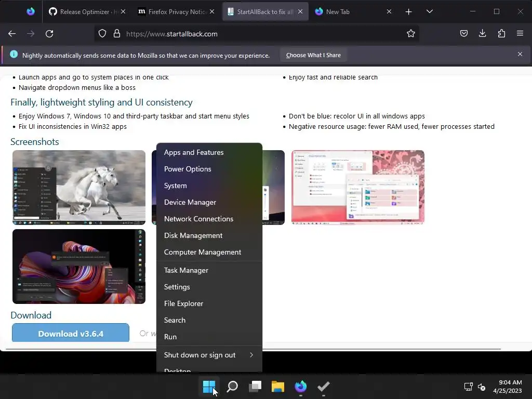Open Settings from context menu
This screenshot has width=532, height=399.
[209, 287]
